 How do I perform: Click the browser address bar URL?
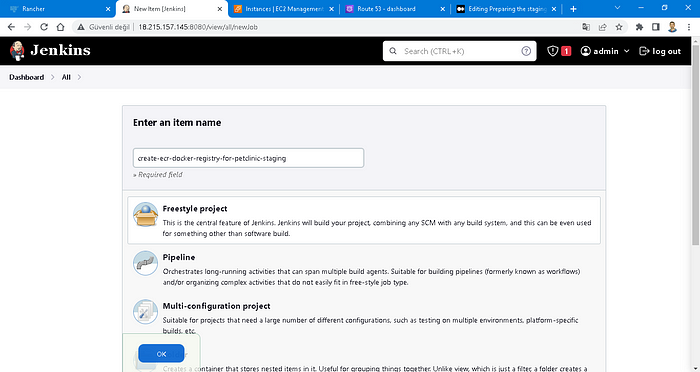198,27
